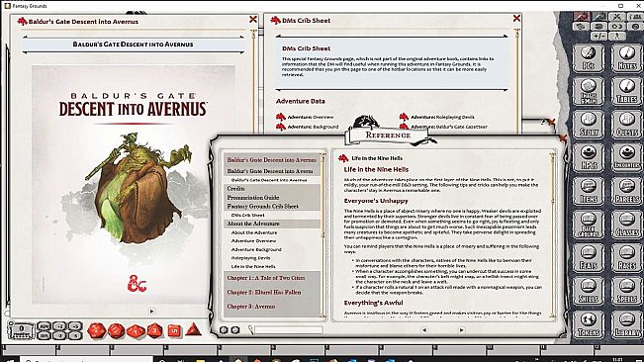Expand Chapter 3: Avernus
This screenshot has height=362, width=644.
272,307
